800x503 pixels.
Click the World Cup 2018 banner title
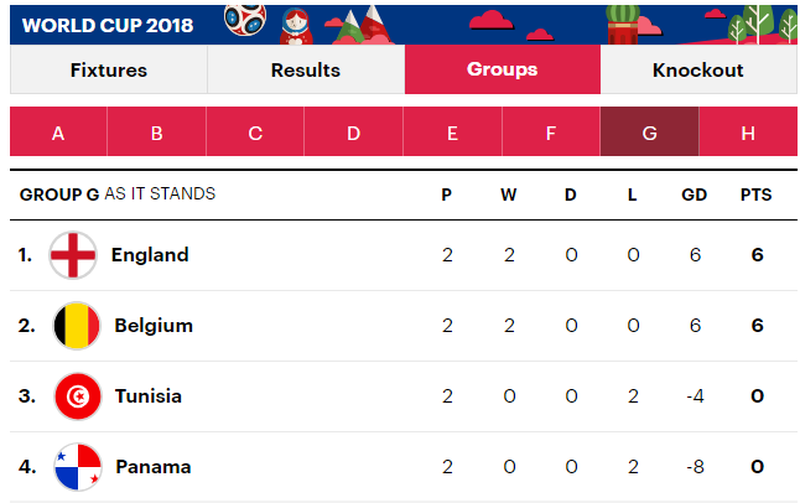pos(108,25)
